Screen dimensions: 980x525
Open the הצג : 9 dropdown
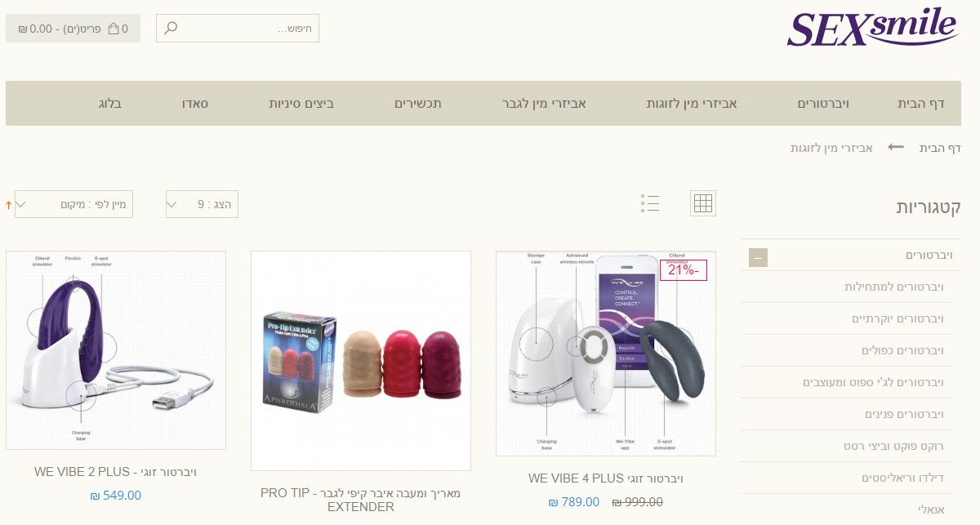[203, 204]
